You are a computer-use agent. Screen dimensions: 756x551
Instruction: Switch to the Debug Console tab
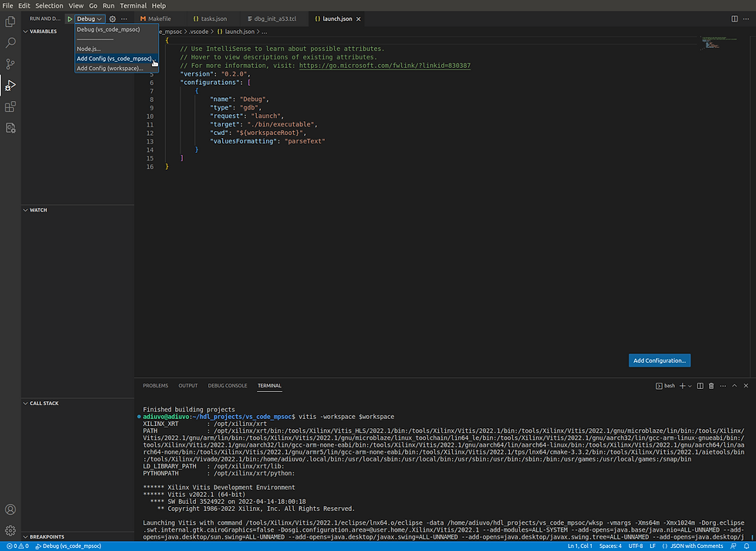(227, 386)
